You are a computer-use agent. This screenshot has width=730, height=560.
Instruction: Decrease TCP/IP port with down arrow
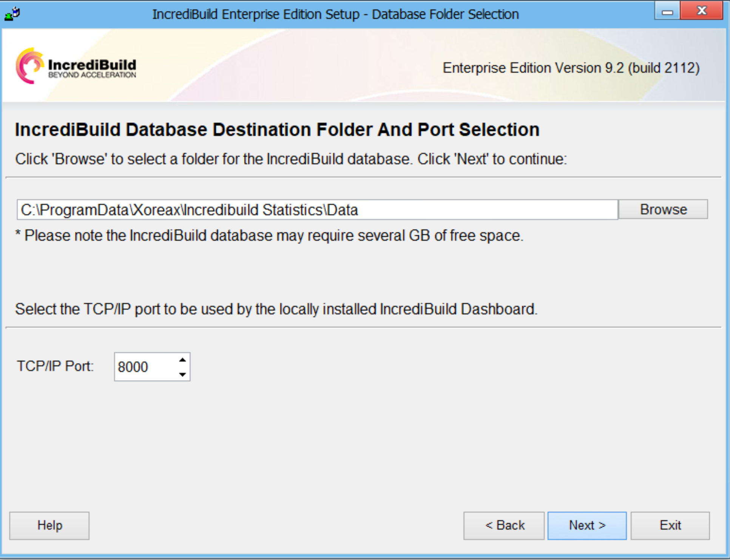[x=182, y=374]
